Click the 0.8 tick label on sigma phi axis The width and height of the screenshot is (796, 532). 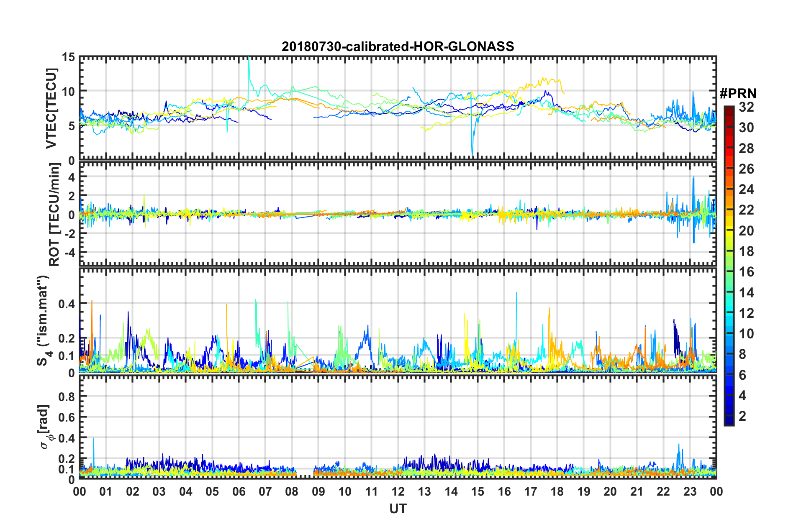coord(66,396)
